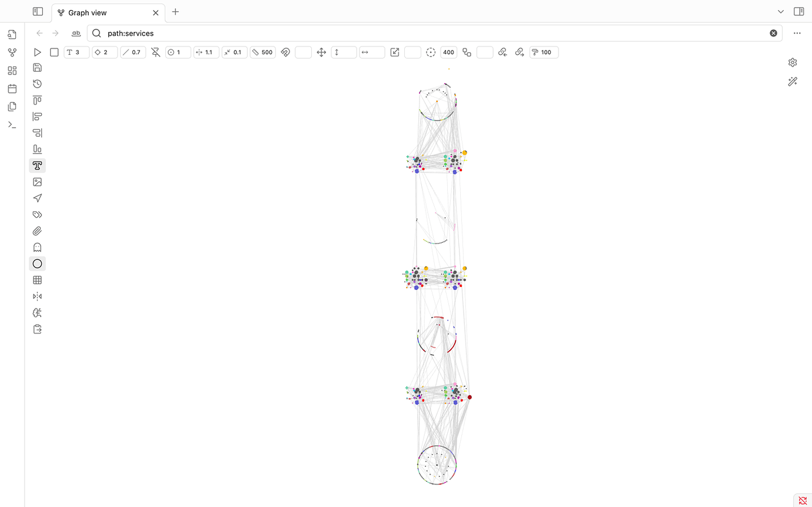
Task: Select the image tool in the left toolbar
Action: coord(37,182)
